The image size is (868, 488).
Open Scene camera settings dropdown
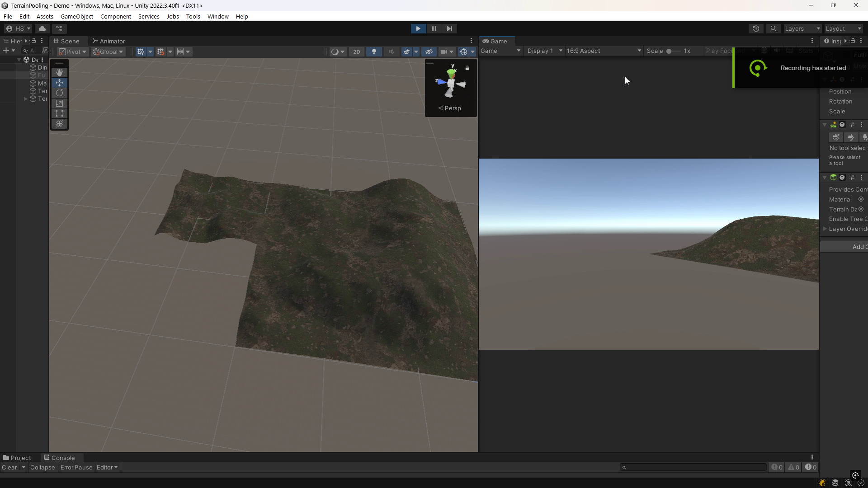(x=447, y=52)
